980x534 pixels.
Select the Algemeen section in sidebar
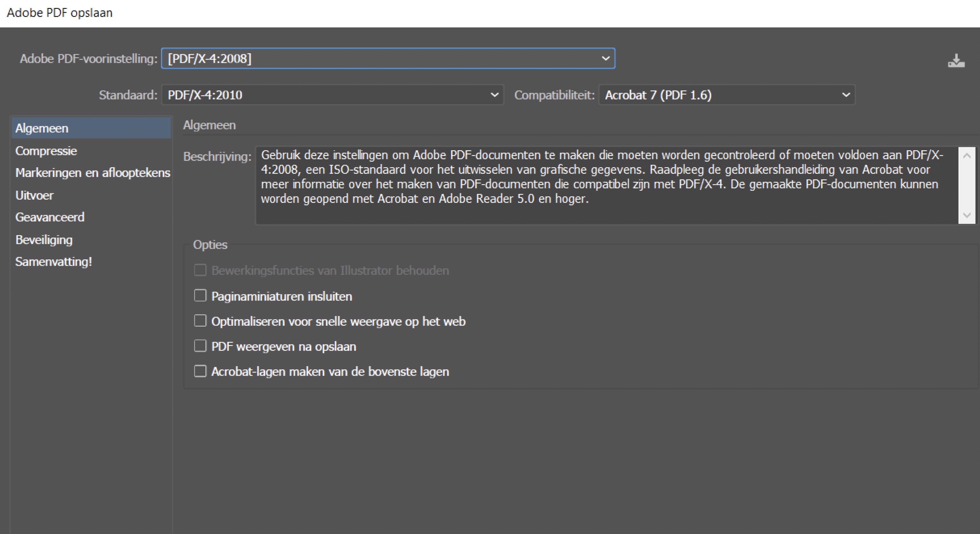point(91,128)
